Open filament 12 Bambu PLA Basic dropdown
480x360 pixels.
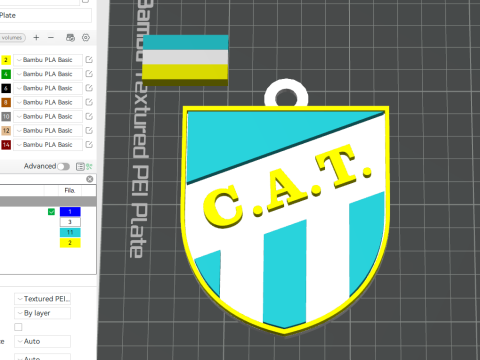(48, 131)
